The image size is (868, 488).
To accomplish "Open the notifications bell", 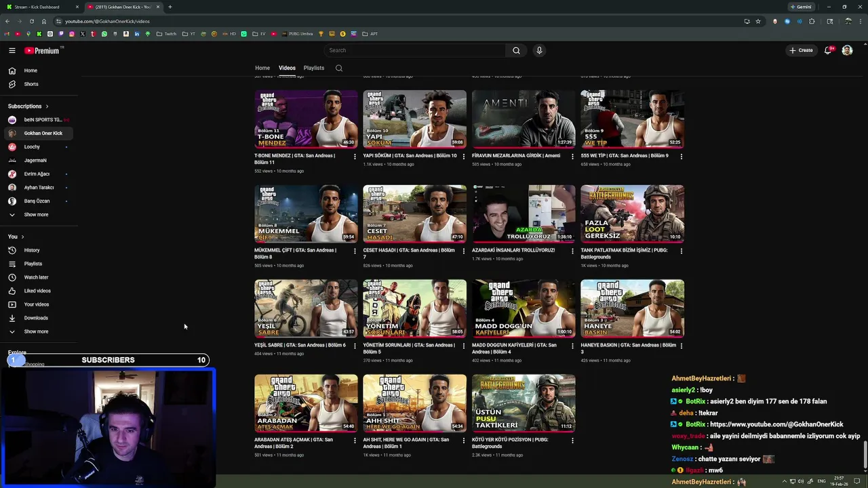I will pos(828,50).
